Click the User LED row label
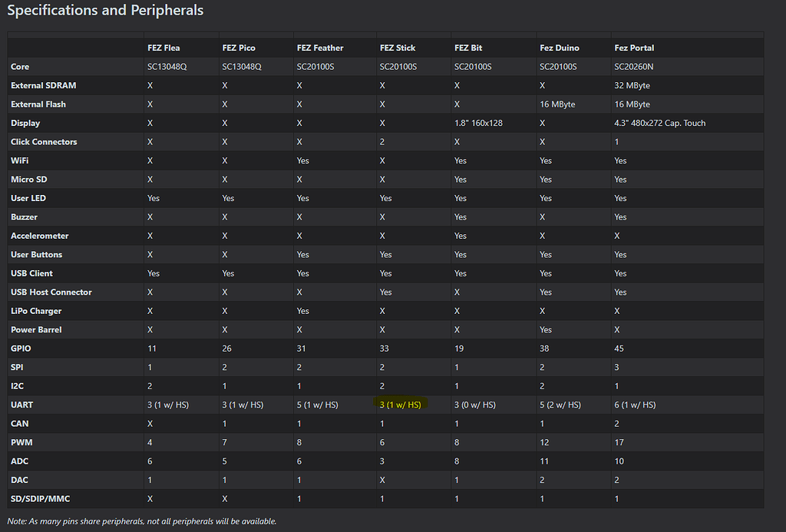Image resolution: width=786 pixels, height=532 pixels. coord(28,198)
